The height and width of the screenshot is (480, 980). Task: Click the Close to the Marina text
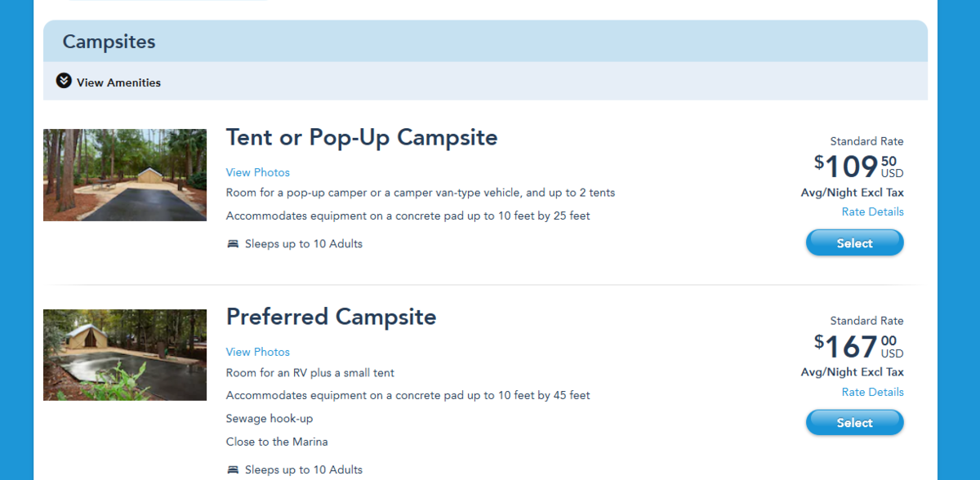click(277, 442)
